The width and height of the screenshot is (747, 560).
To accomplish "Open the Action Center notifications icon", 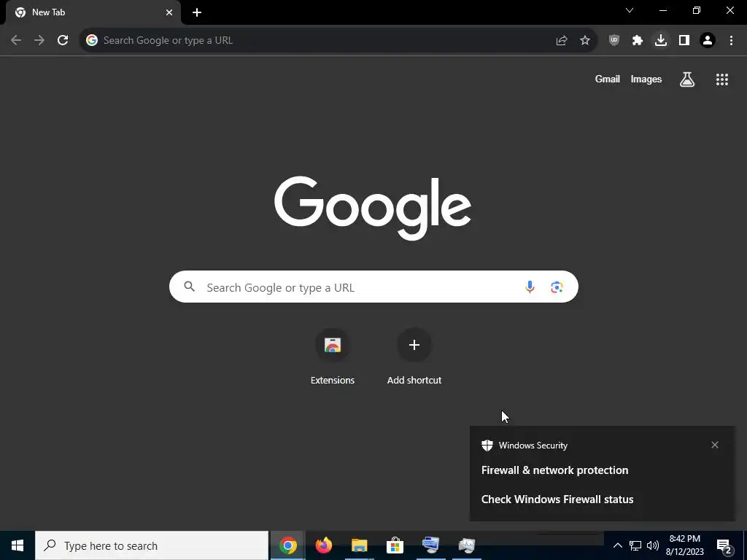I will tap(724, 545).
